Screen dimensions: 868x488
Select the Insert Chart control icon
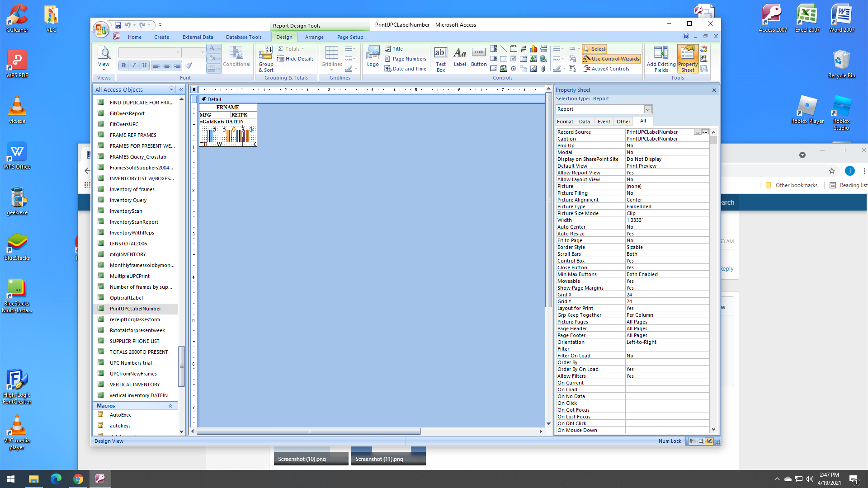[x=533, y=49]
